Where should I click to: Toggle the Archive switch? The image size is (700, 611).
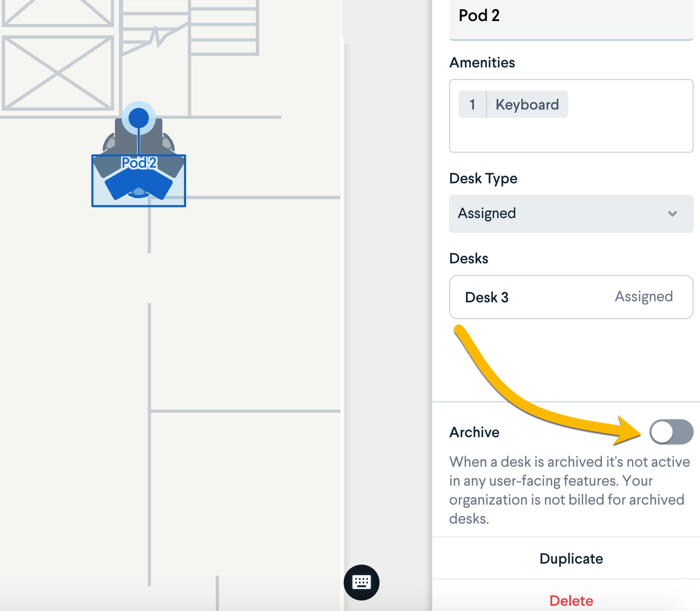click(x=671, y=432)
